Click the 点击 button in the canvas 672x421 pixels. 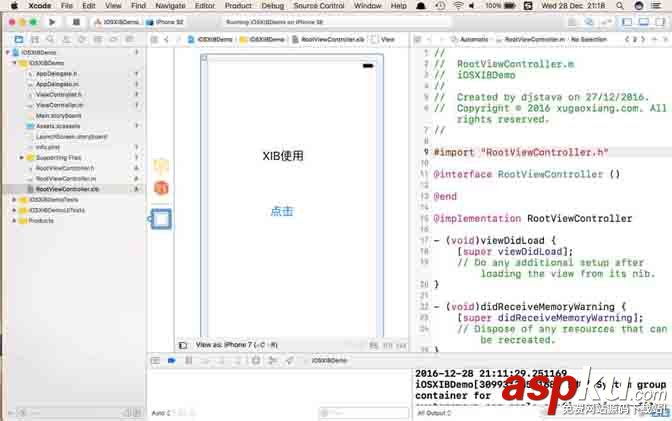(x=282, y=211)
